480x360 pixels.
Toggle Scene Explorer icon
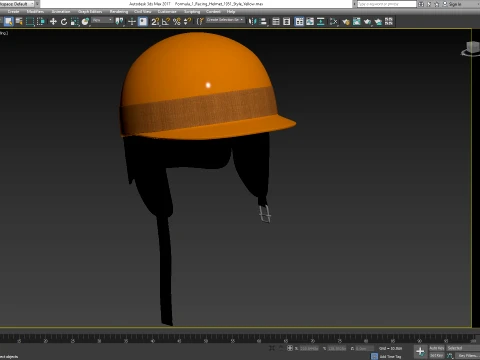pyautogui.click(x=276, y=22)
